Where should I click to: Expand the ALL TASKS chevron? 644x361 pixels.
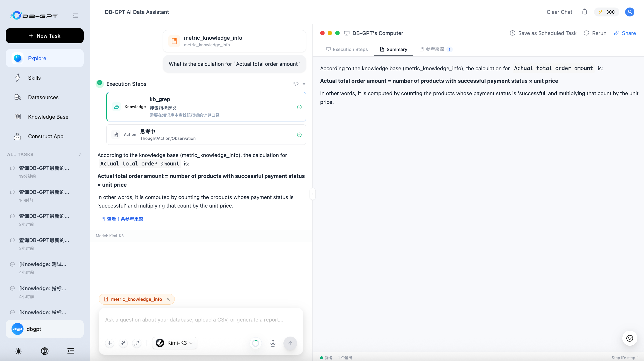coord(80,154)
